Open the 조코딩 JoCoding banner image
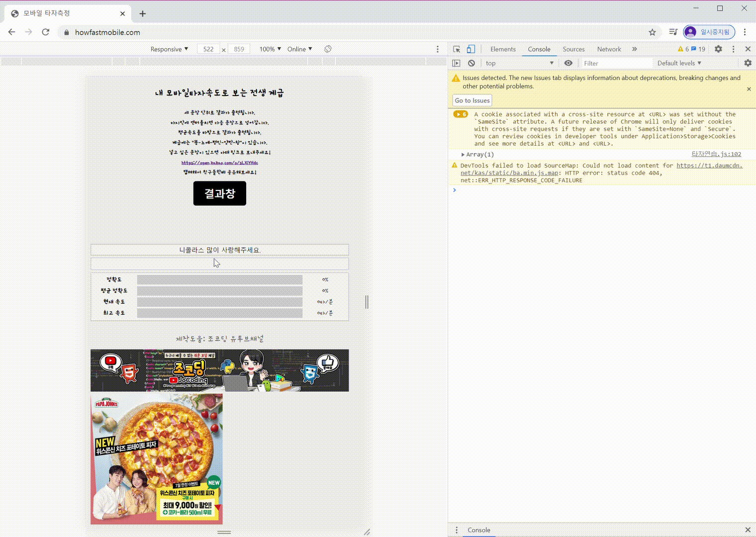756x537 pixels. pos(219,370)
